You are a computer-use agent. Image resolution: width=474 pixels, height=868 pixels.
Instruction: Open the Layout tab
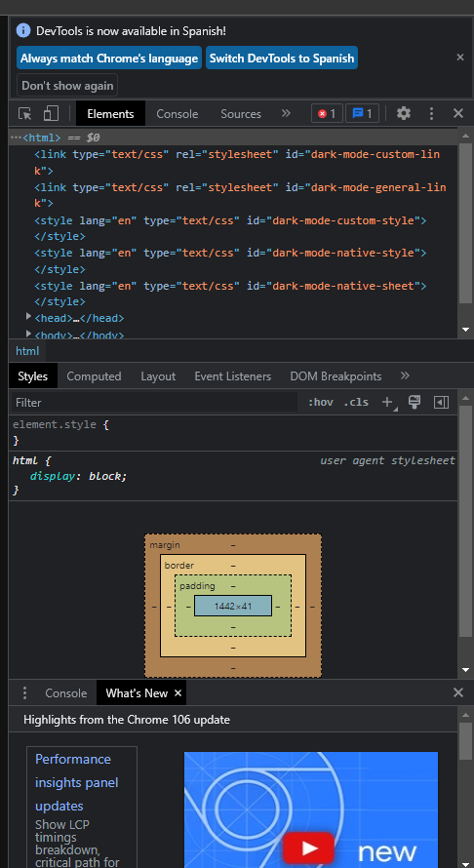pos(158,376)
